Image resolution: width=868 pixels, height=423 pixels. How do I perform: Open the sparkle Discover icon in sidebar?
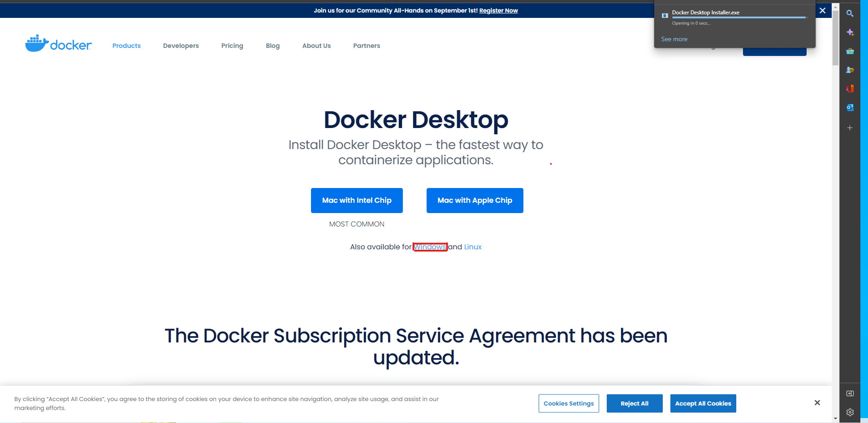pos(850,32)
